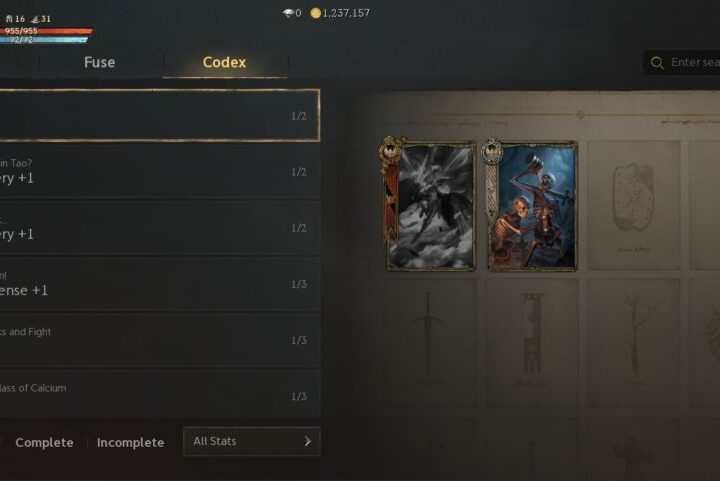Click into the search input field

coord(682,63)
